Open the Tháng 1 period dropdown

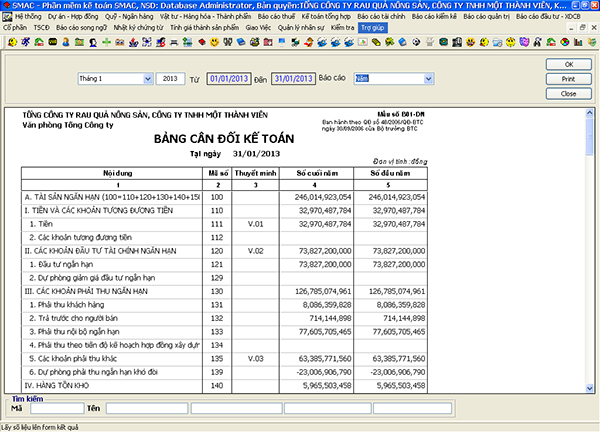[x=148, y=79]
